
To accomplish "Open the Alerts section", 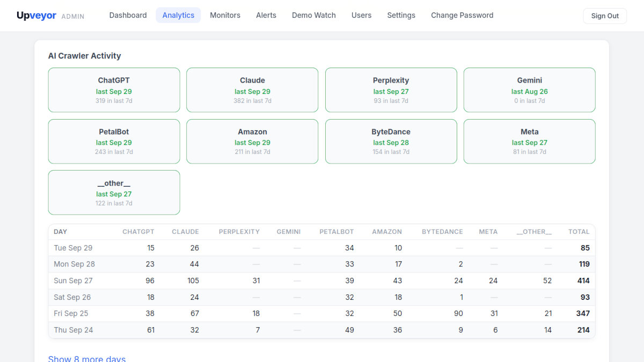I will point(266,15).
